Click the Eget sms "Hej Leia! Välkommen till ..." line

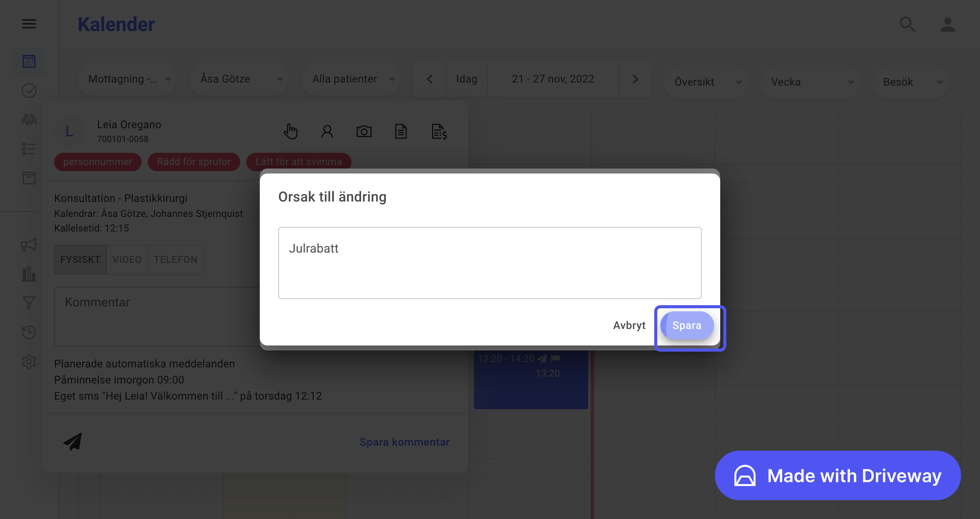point(188,396)
